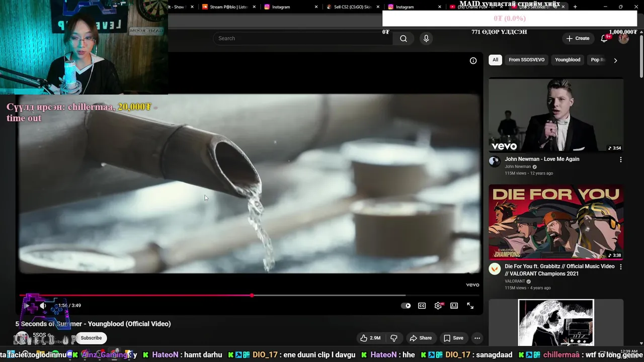Seek back on the played red progress section
The height and width of the screenshot is (362, 644).
135,295
